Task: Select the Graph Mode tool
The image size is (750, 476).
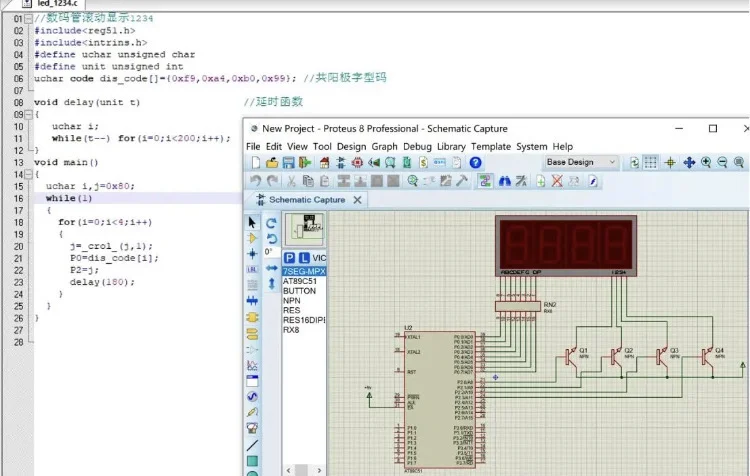Action: coord(252,365)
